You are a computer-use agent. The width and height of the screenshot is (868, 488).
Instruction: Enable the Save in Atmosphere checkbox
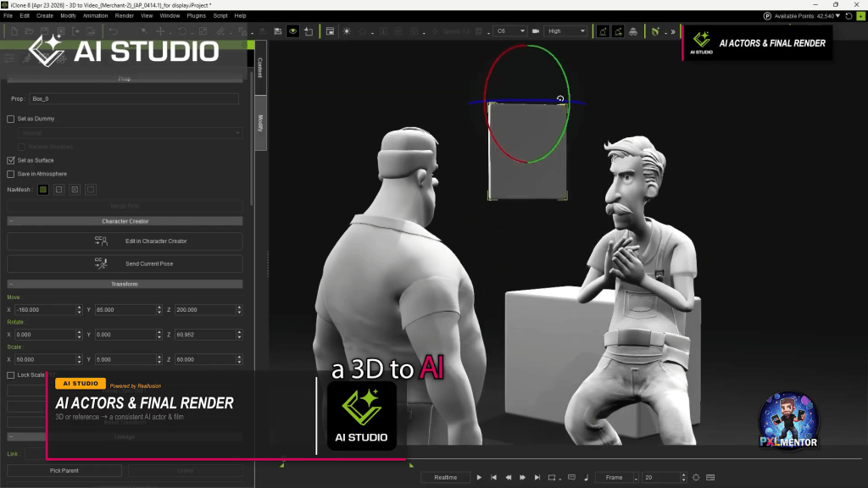pos(10,174)
